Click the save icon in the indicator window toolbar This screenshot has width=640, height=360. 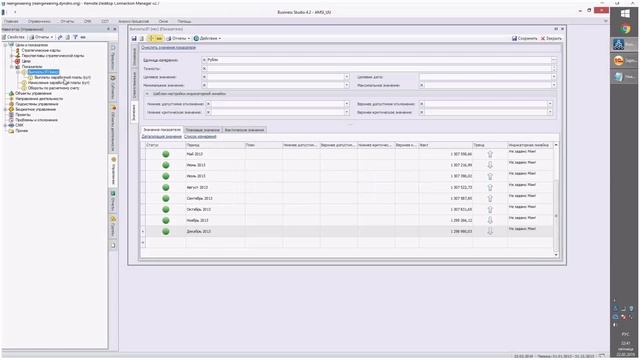(x=134, y=38)
